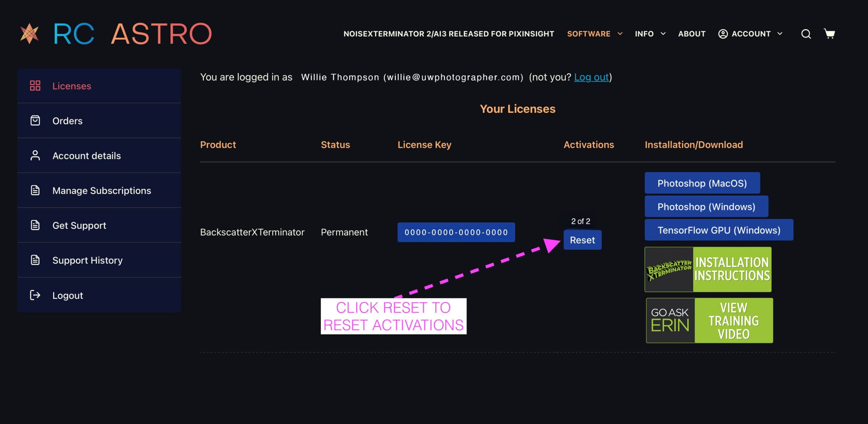The height and width of the screenshot is (424, 868).
Task: Open NoiseXTerminator 2/AI3 release announcement
Action: pyautogui.click(x=449, y=34)
